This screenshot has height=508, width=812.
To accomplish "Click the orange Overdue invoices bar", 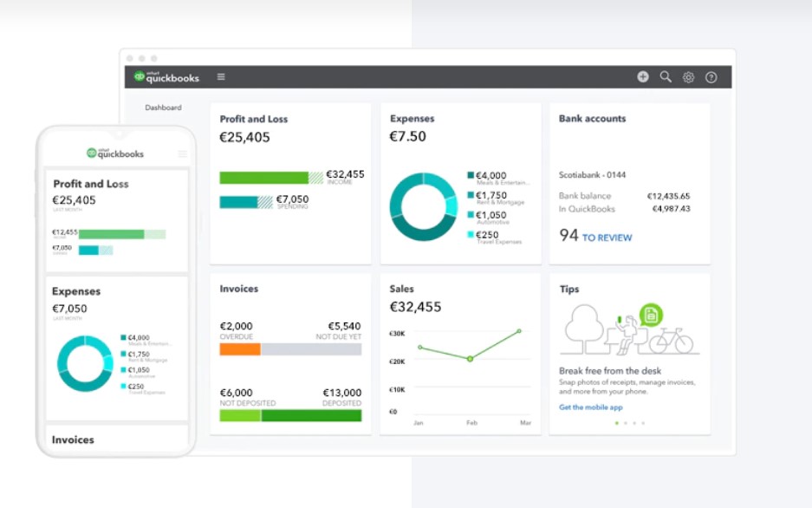I will [240, 349].
